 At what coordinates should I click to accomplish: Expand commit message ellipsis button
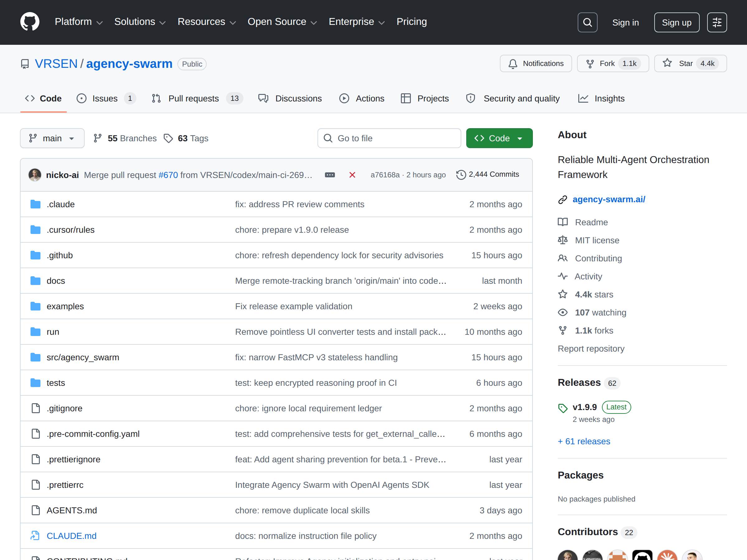coord(330,175)
